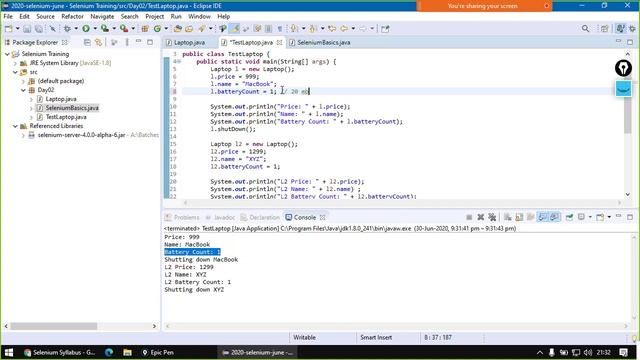Image resolution: width=640 pixels, height=360 pixels.
Task: Click the Windows Start button
Action: click(9, 352)
